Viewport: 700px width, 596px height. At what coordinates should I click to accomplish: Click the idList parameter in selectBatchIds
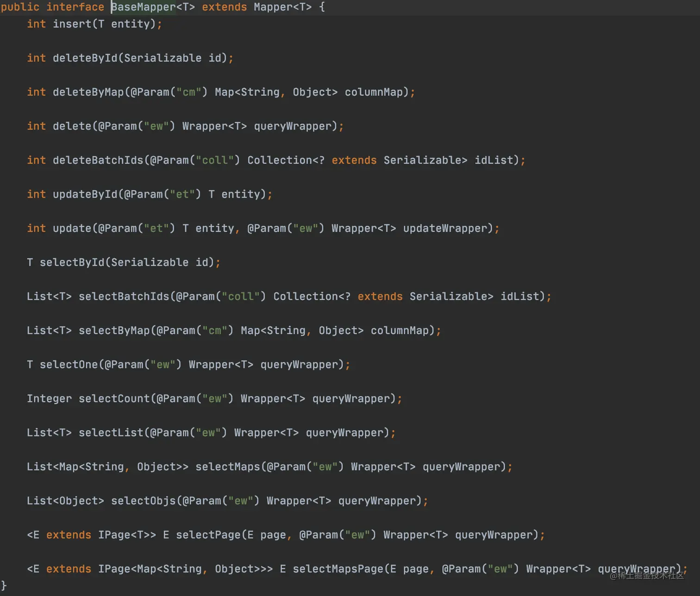coord(520,296)
